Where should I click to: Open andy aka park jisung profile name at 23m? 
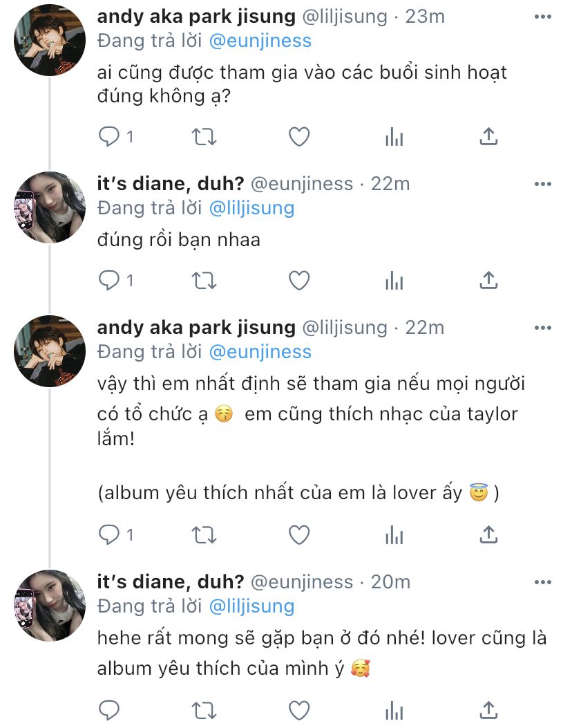(196, 17)
